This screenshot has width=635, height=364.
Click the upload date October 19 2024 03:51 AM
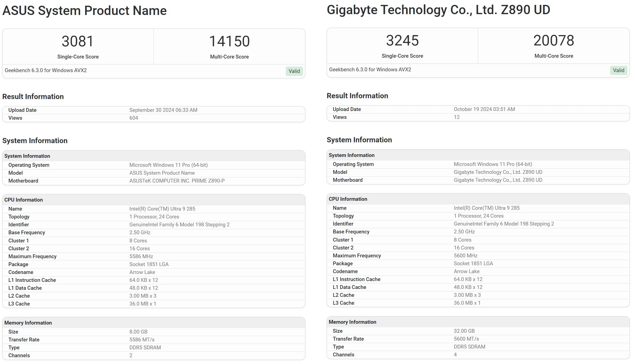point(484,109)
